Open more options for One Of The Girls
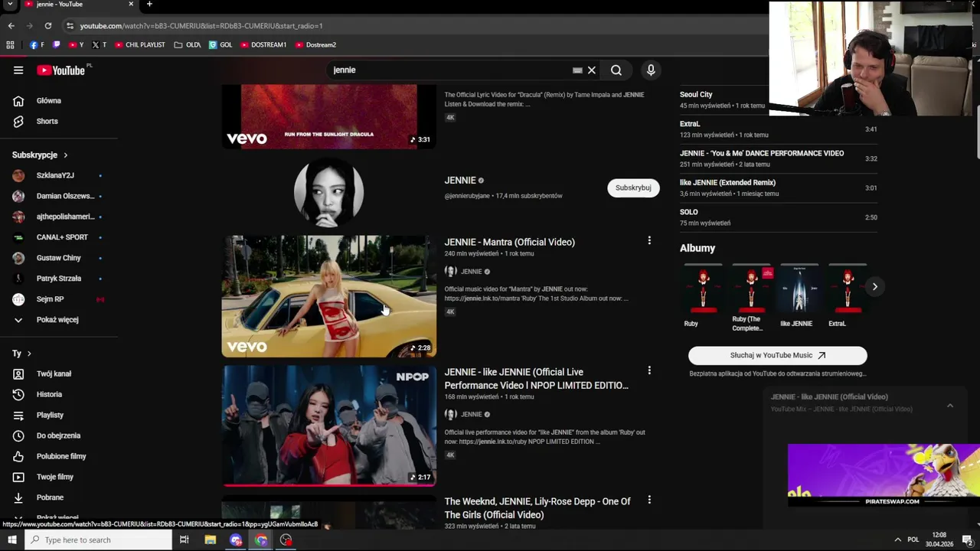This screenshot has width=980, height=551. pos(649,500)
